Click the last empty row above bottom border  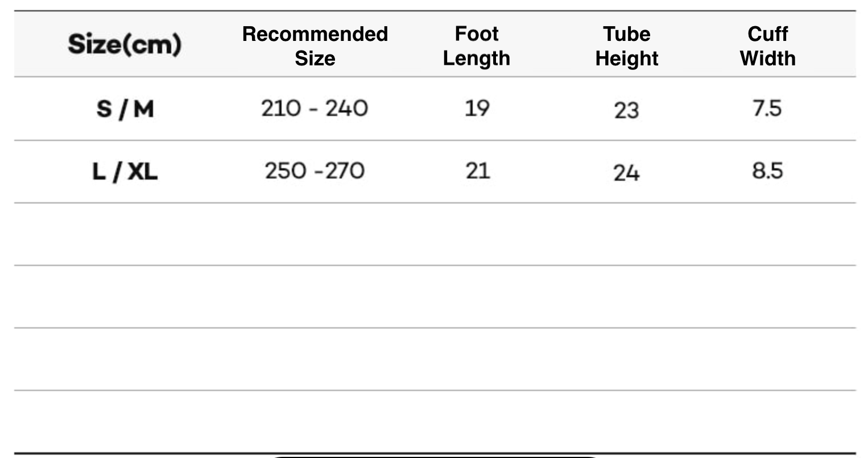[434, 421]
